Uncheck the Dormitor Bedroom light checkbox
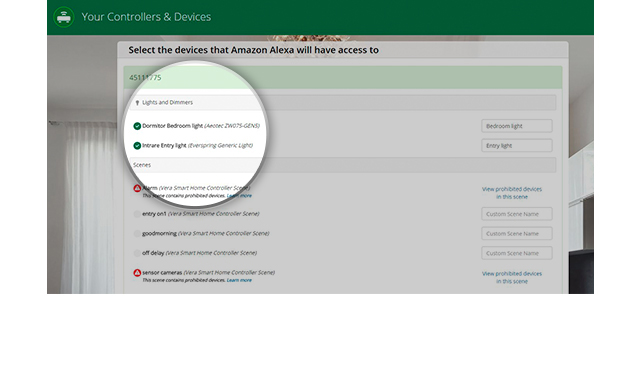The image size is (640, 370). pyautogui.click(x=137, y=126)
